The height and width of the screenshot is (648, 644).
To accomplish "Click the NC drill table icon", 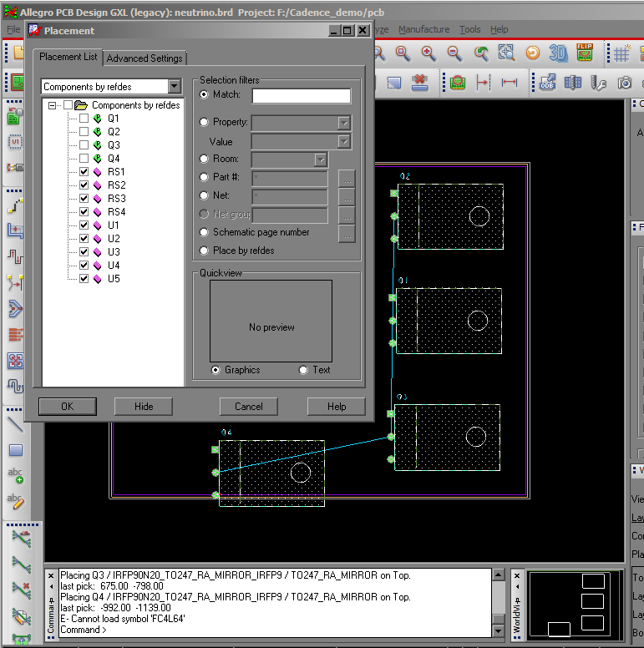I will (572, 83).
